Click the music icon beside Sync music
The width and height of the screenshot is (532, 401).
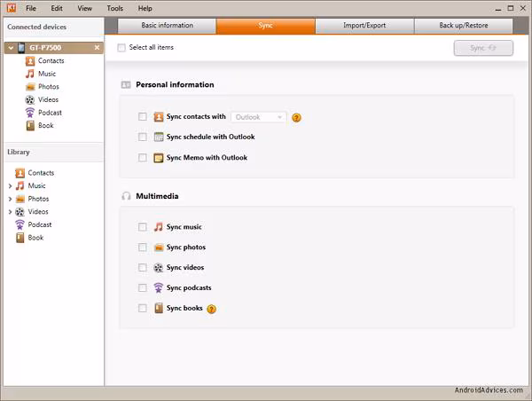tap(159, 227)
